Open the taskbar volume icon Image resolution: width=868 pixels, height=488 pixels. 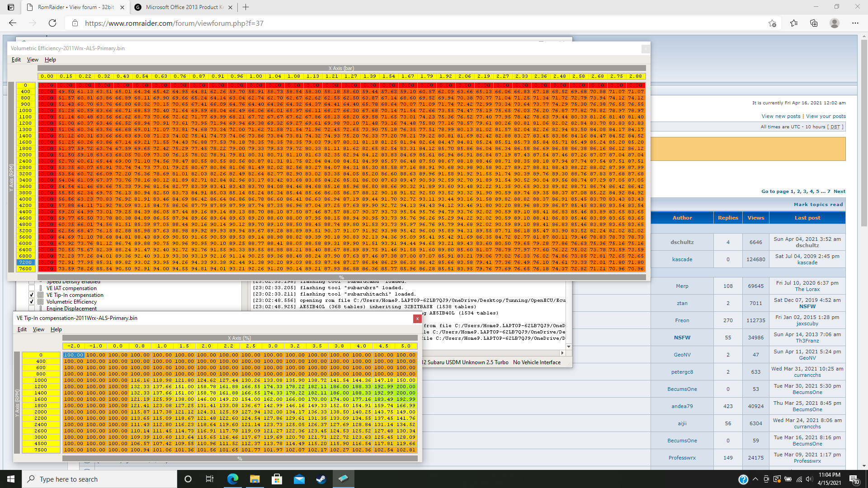pyautogui.click(x=809, y=479)
